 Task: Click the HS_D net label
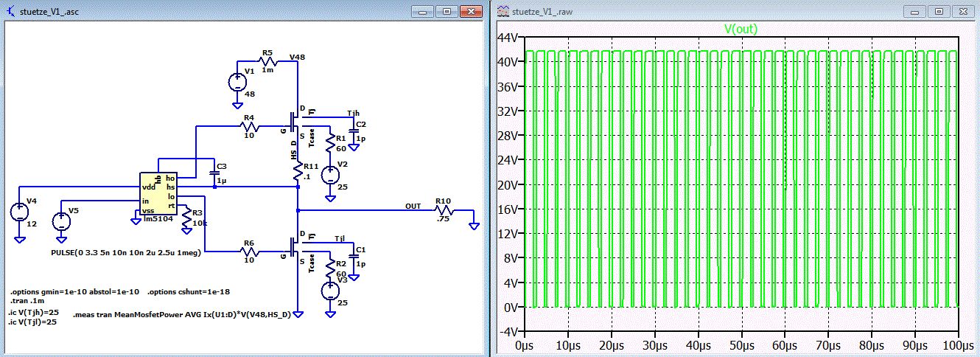pos(294,149)
